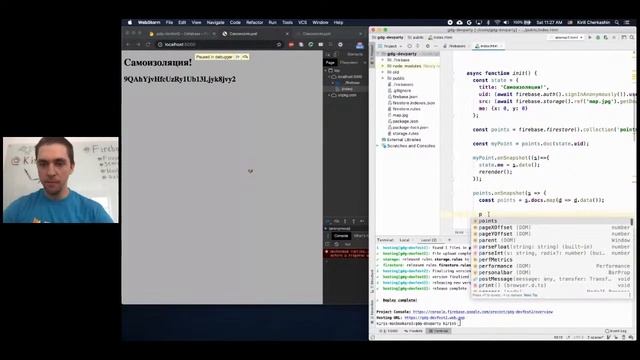The image size is (640, 360).
Task: Open the Hosting URL link in the terminal
Action: [x=435, y=318]
